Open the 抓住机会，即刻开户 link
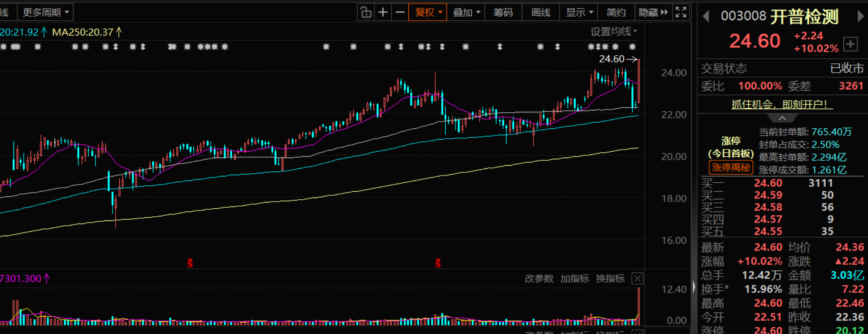The width and height of the screenshot is (868, 334). coord(782,104)
